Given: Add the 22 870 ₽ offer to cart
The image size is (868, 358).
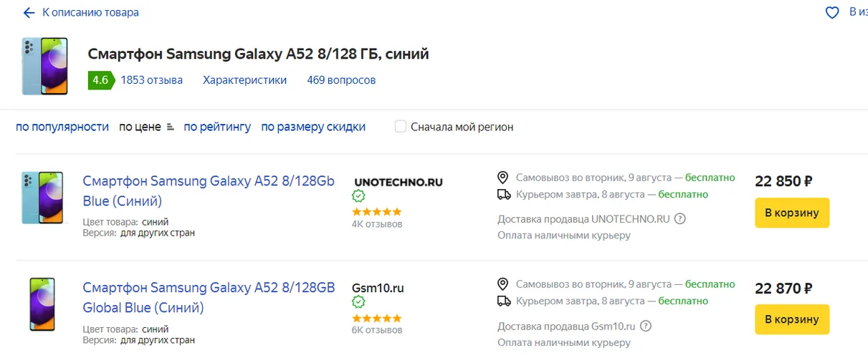Looking at the screenshot, I should tap(792, 319).
